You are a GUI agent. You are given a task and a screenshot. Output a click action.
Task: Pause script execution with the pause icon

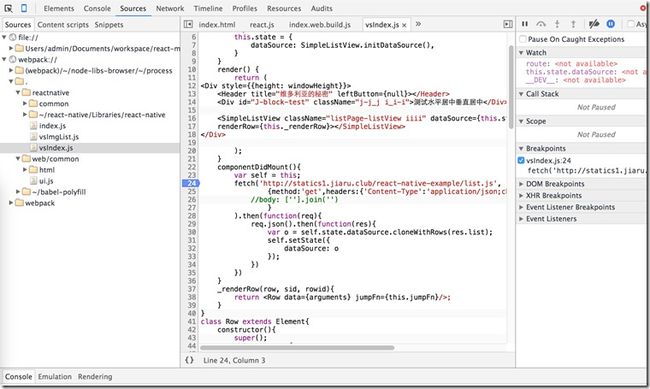525,24
